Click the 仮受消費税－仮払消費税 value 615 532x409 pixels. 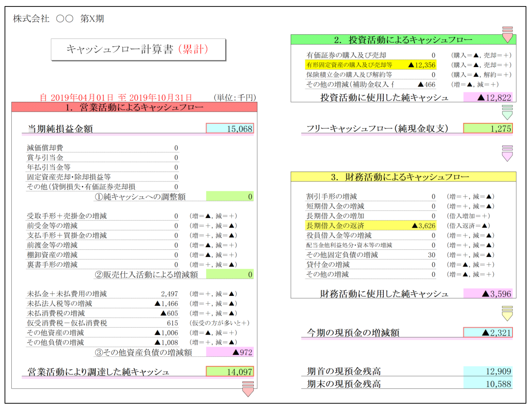(173, 323)
